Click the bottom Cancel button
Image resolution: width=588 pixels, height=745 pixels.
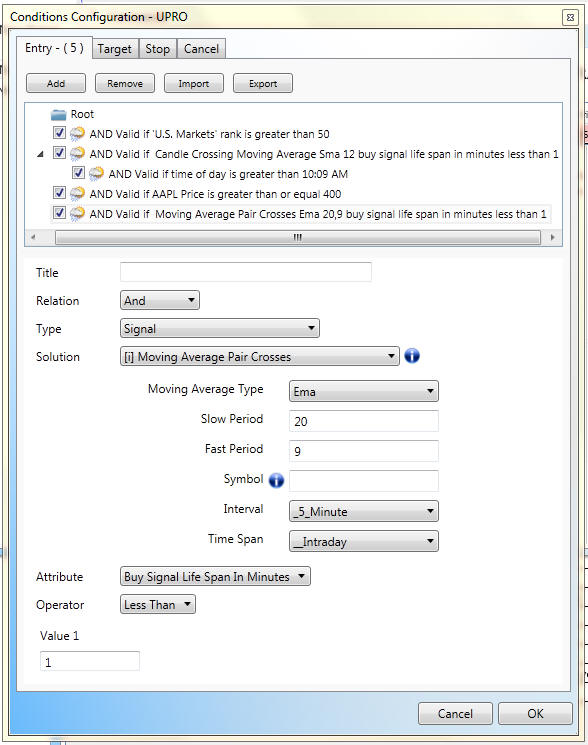[x=455, y=714]
